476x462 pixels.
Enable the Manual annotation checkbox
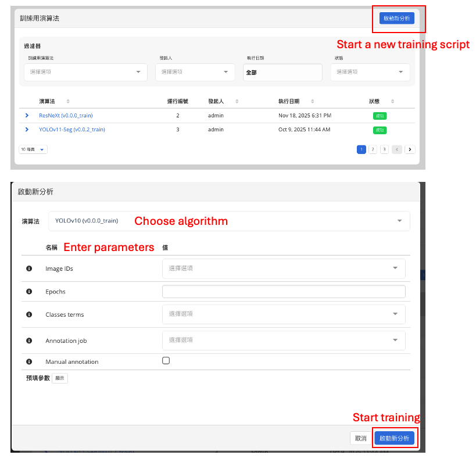166,361
